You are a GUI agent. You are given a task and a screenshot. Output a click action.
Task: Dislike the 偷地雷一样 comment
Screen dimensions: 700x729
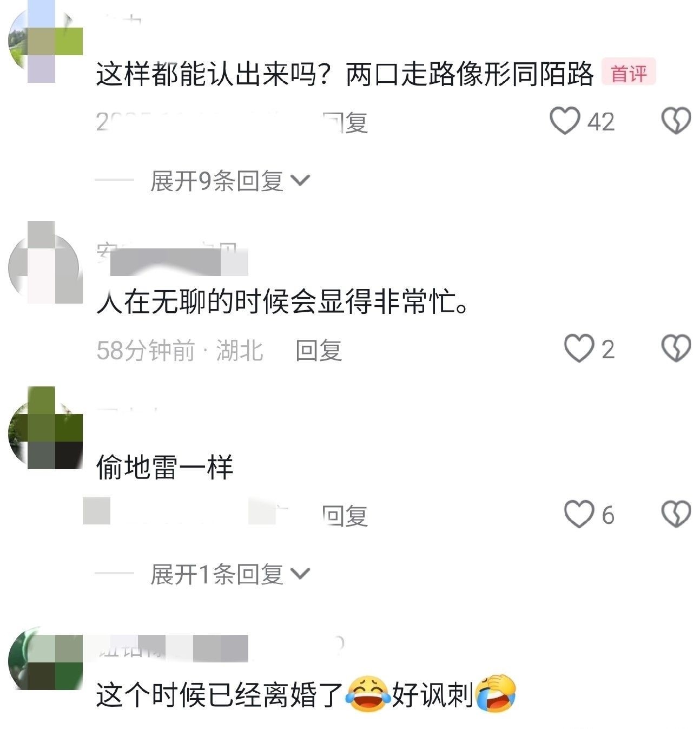(x=676, y=514)
